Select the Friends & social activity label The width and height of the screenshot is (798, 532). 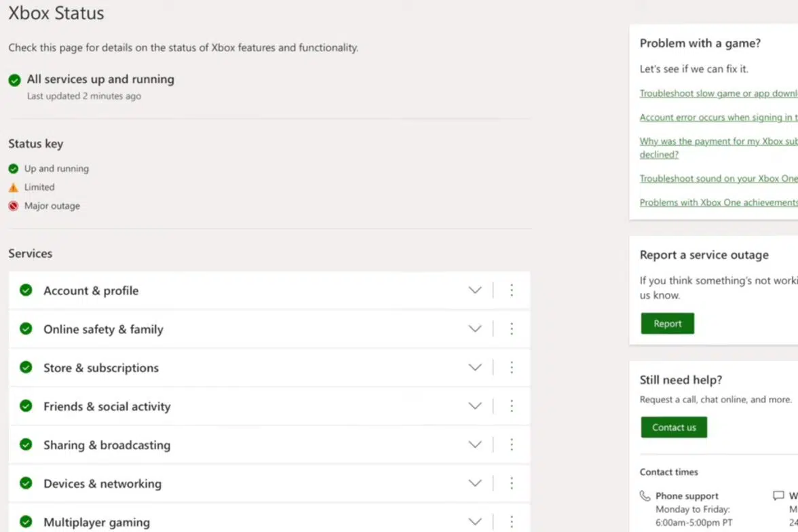[x=107, y=406]
